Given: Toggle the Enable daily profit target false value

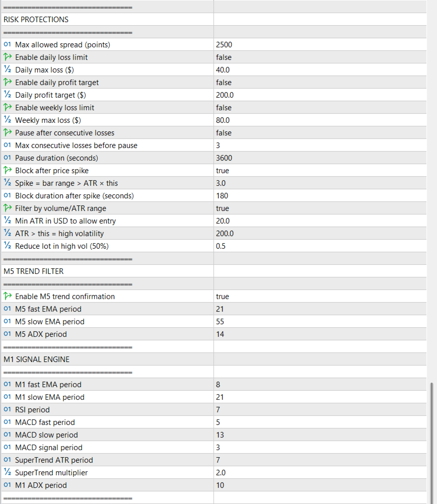Looking at the screenshot, I should pos(224,83).
